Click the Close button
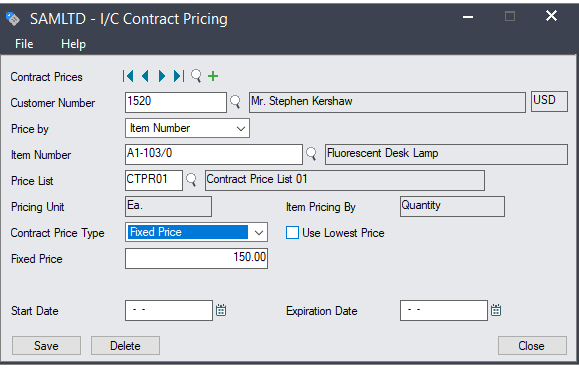The image size is (579, 368). pyautogui.click(x=532, y=345)
